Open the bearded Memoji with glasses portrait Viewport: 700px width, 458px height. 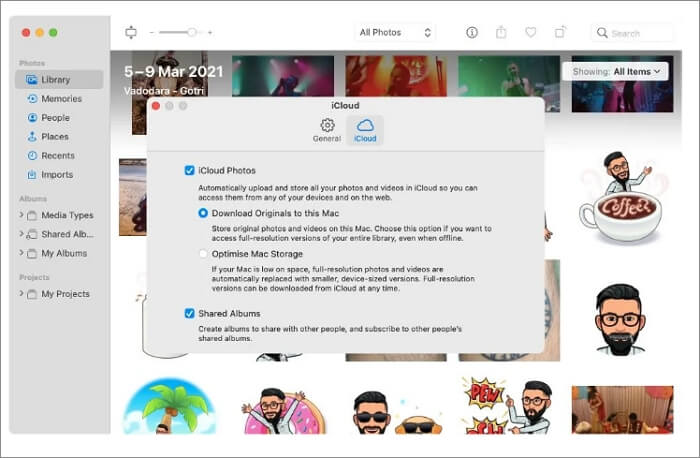pos(620,320)
